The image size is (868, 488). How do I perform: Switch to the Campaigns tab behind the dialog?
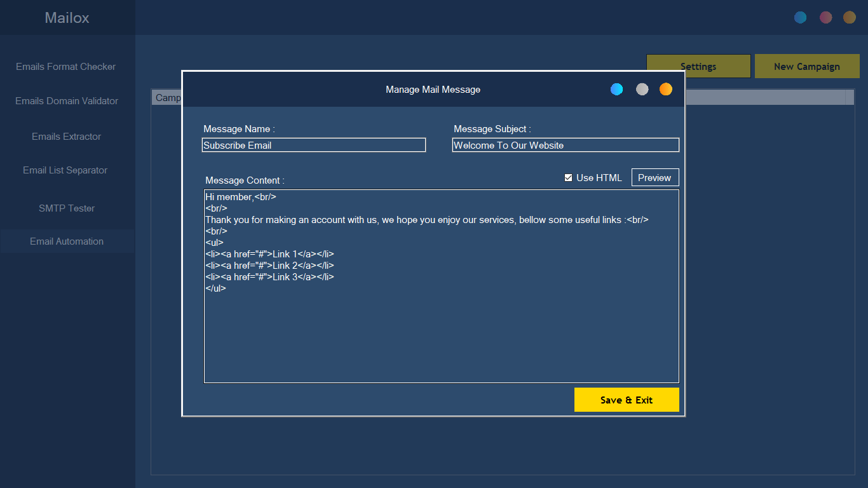pyautogui.click(x=166, y=97)
